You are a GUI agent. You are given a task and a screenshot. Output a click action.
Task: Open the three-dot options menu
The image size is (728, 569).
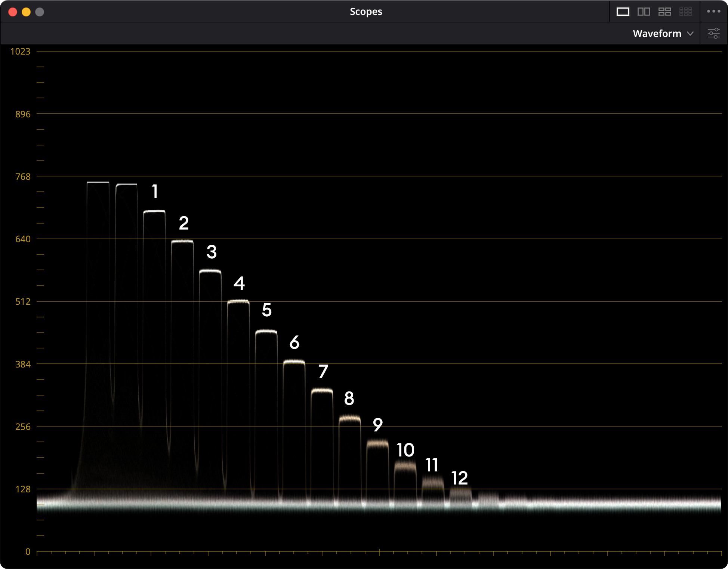click(x=713, y=12)
